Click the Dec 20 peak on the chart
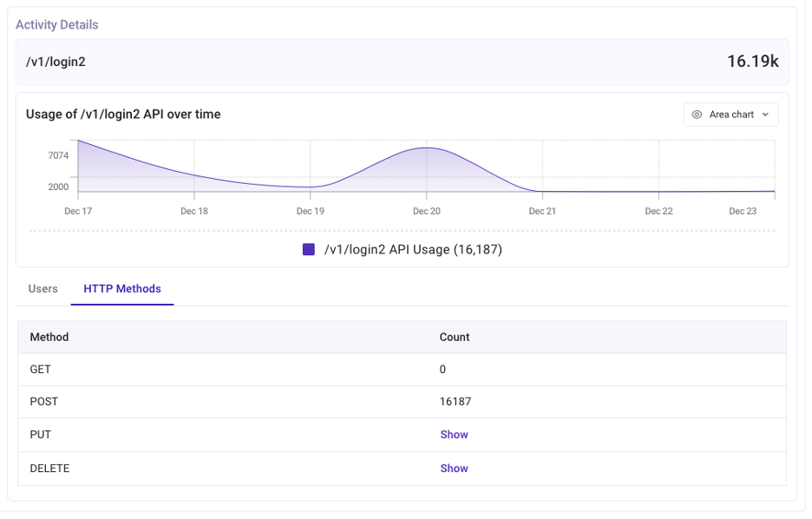Screen dimensions: 812x519 coord(427,148)
